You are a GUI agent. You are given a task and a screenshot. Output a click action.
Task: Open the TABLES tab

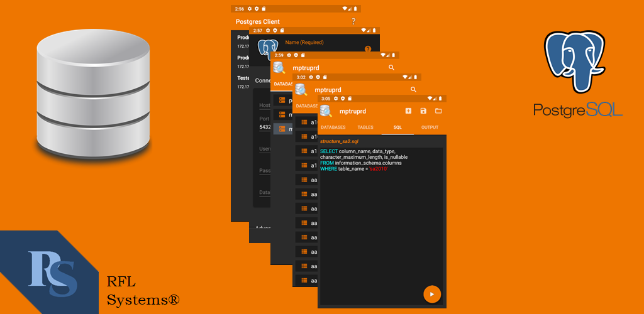(365, 127)
